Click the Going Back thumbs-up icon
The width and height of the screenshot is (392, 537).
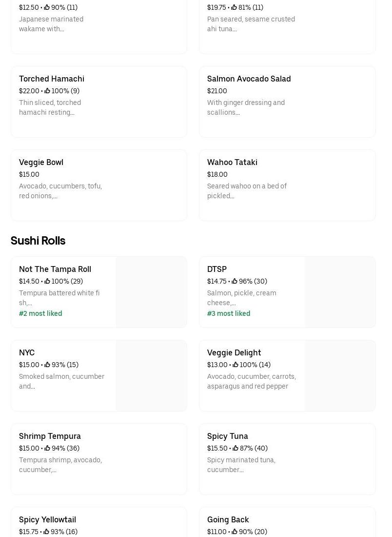(235, 532)
